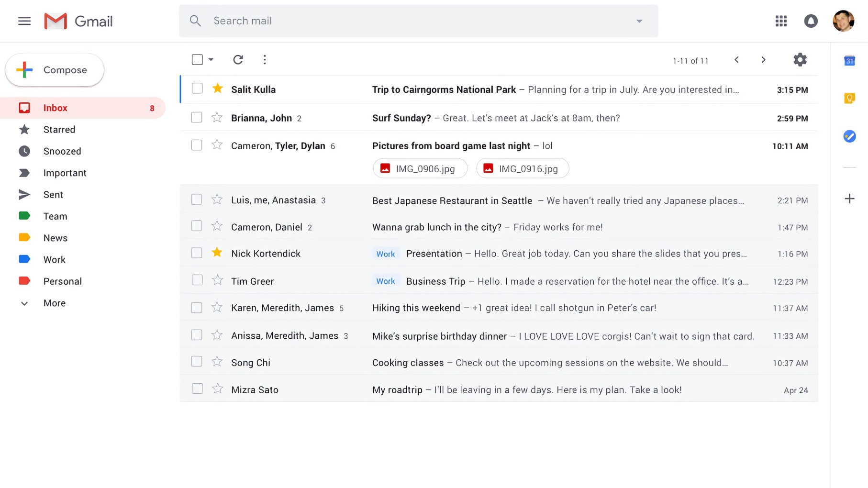The image size is (868, 488).
Task: Unstar Salit Kulla's email
Action: [217, 89]
